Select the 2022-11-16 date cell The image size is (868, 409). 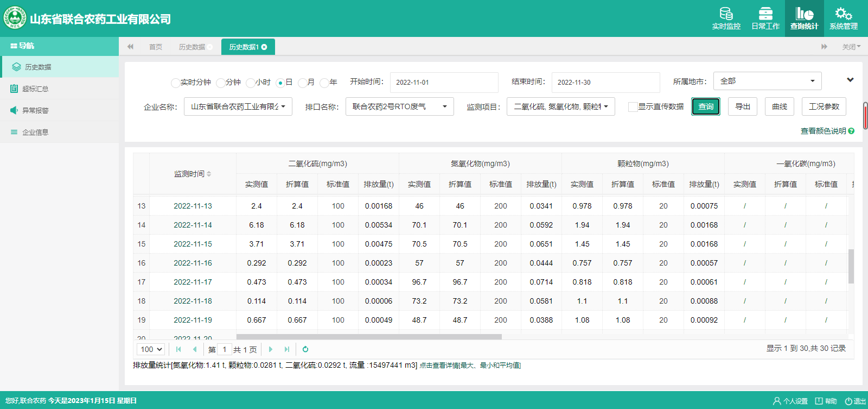pyautogui.click(x=193, y=263)
